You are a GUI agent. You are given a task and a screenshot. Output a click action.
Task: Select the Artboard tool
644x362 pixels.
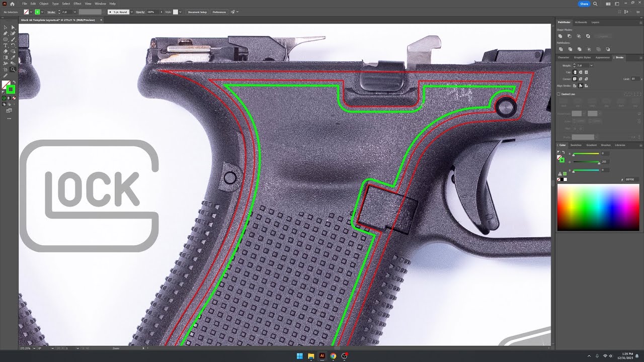(x=6, y=69)
